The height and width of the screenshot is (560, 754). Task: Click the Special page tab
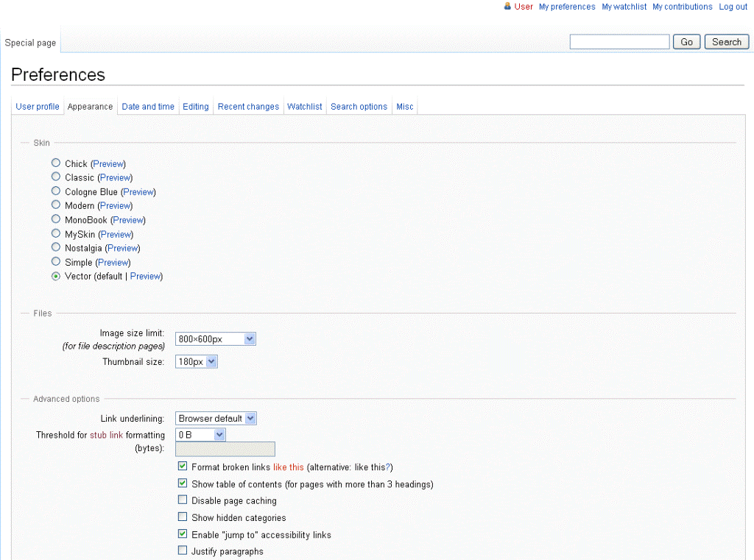[x=30, y=43]
